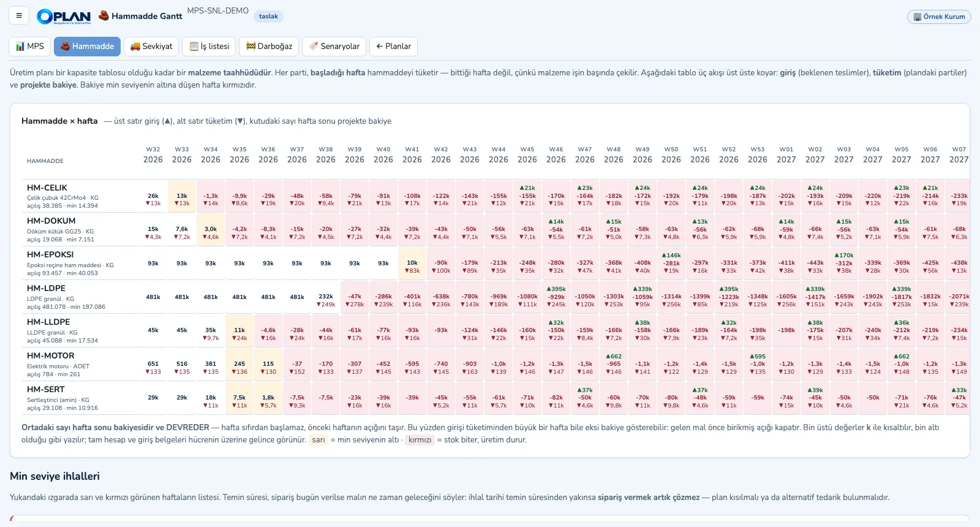Select the Hammadde tab
980x527 pixels.
coord(87,47)
